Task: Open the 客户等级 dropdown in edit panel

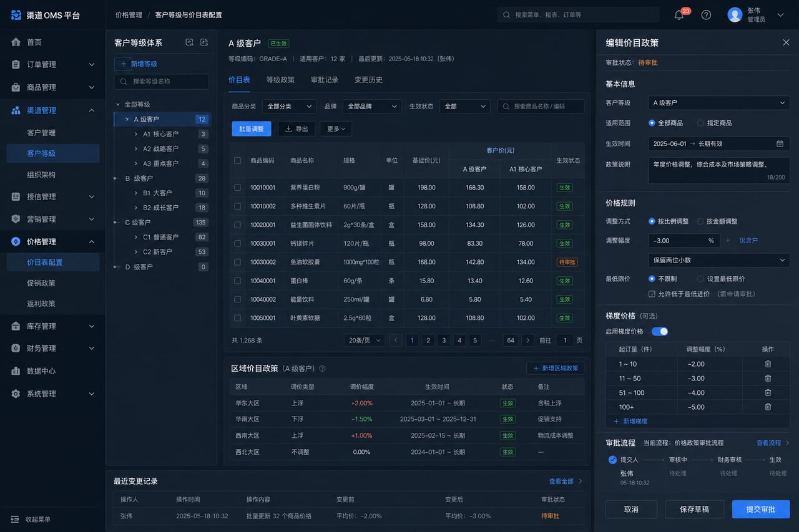Action: click(x=719, y=102)
